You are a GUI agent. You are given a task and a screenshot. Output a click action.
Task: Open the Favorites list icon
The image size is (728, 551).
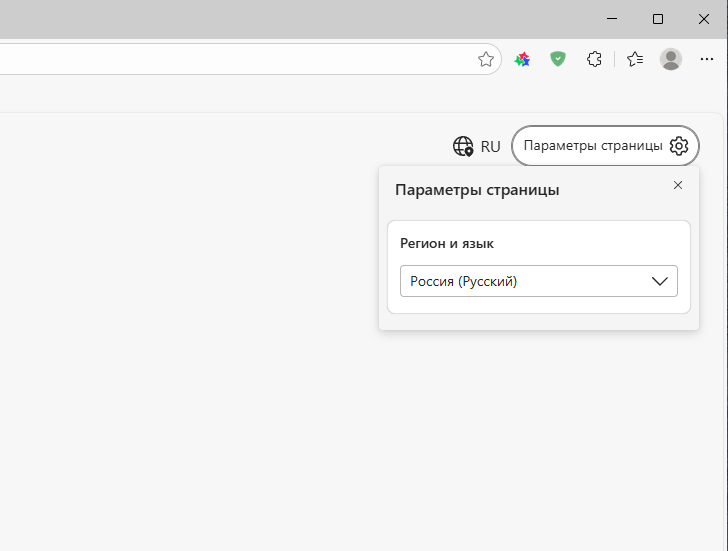point(634,59)
